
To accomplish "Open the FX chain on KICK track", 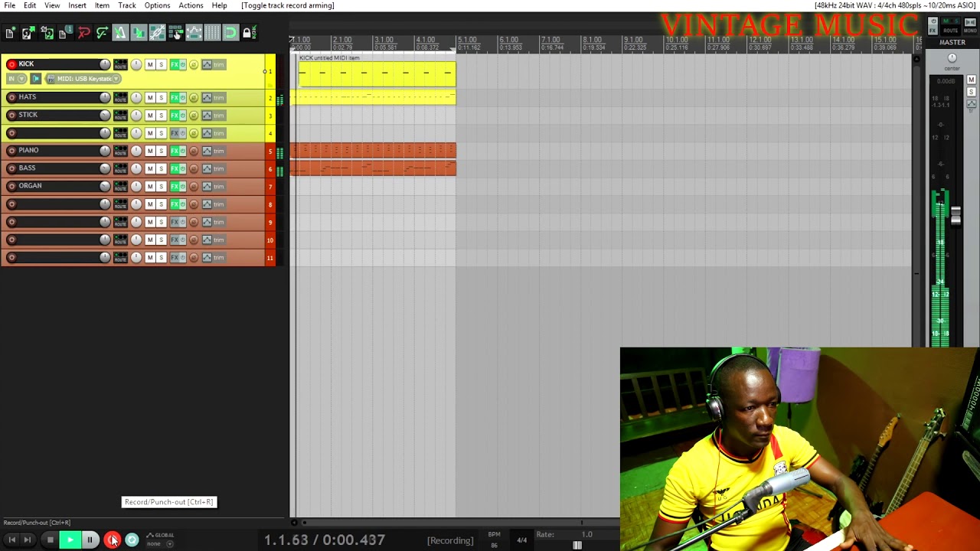I will (175, 65).
